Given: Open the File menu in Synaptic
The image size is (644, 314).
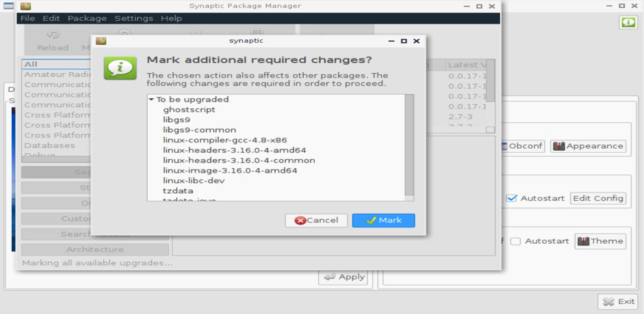Looking at the screenshot, I should pos(27,18).
